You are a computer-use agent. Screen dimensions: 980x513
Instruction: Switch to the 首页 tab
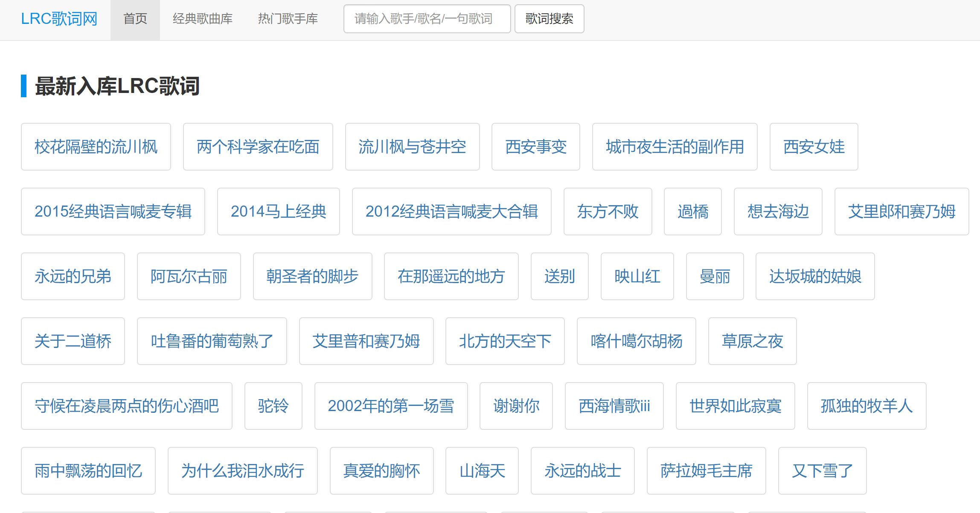coord(135,18)
